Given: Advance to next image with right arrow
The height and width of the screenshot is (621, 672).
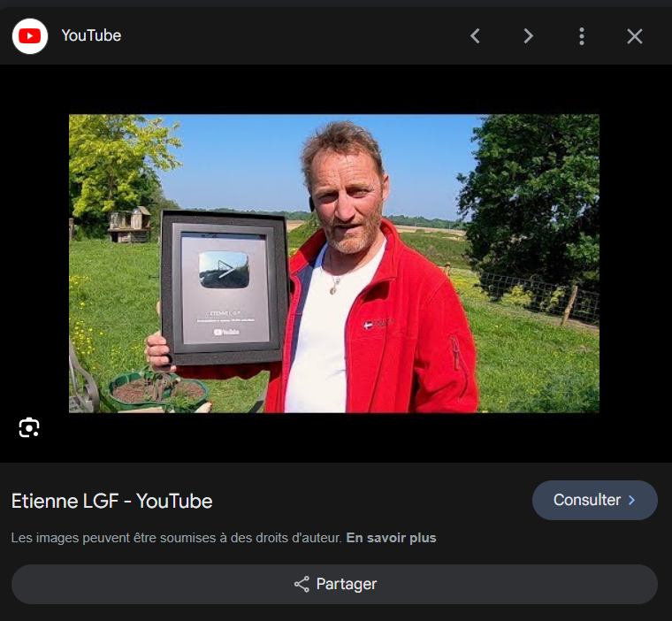Looking at the screenshot, I should 528,36.
